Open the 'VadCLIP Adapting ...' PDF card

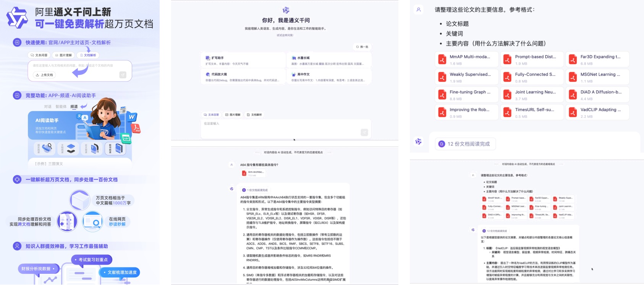597,112
